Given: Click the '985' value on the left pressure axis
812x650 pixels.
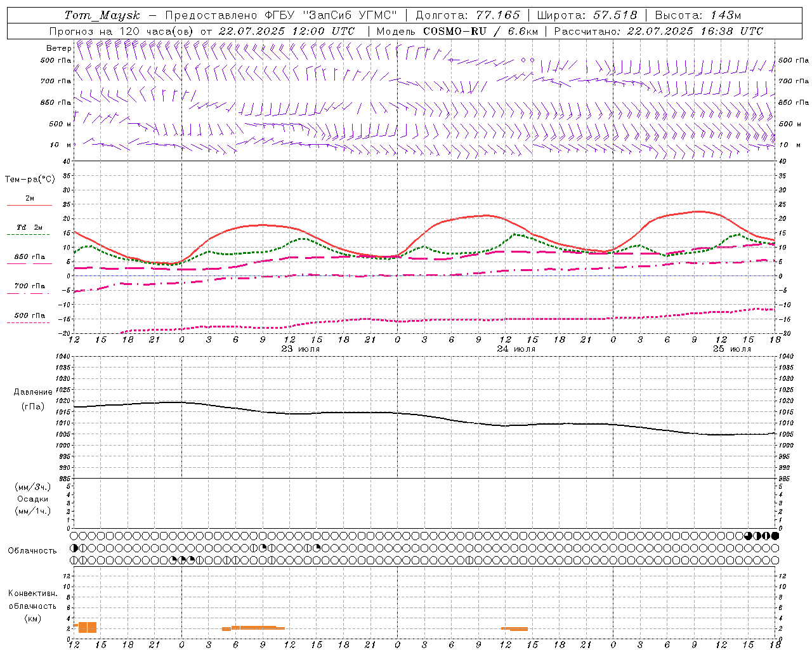Looking at the screenshot, I should [65, 479].
